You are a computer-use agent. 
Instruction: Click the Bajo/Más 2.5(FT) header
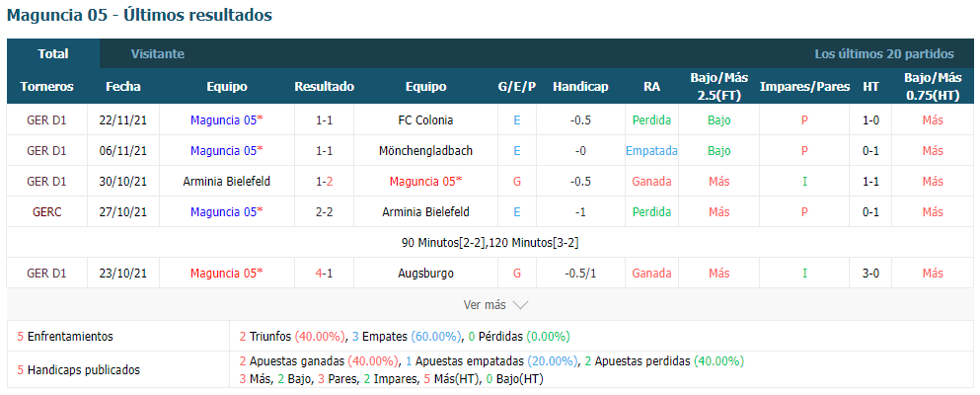point(718,86)
